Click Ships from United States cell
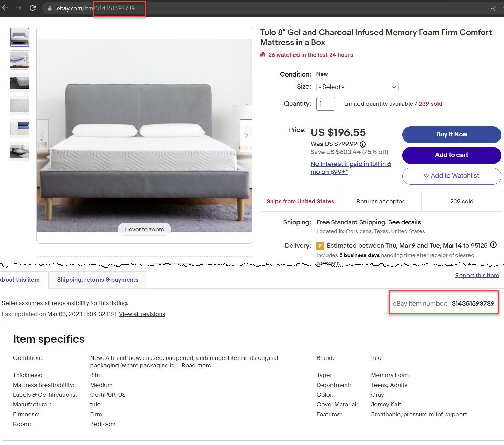Screen dimensions: 504x445 [x=300, y=201]
